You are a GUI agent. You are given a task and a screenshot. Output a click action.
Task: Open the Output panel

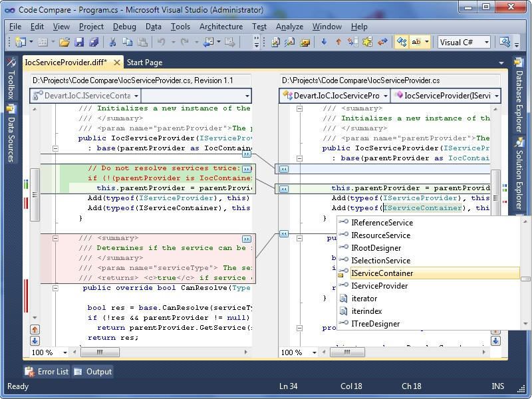93,372
